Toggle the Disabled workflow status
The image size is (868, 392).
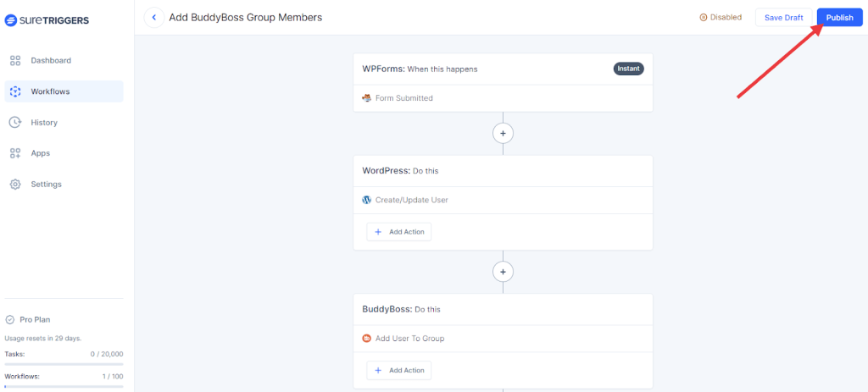pos(720,18)
